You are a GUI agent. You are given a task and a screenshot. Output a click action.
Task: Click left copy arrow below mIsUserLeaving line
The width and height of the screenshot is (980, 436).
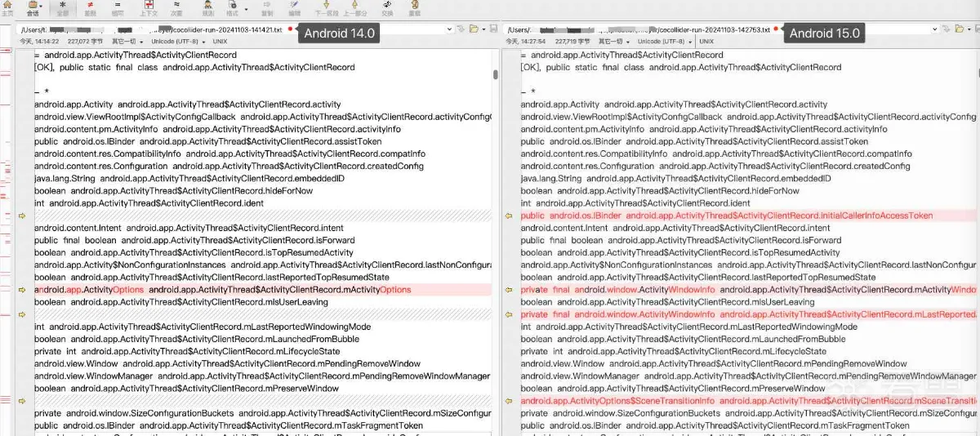tap(22, 314)
